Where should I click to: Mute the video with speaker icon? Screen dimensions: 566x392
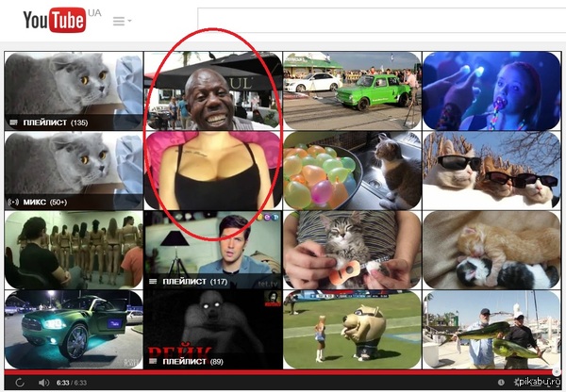(43, 383)
